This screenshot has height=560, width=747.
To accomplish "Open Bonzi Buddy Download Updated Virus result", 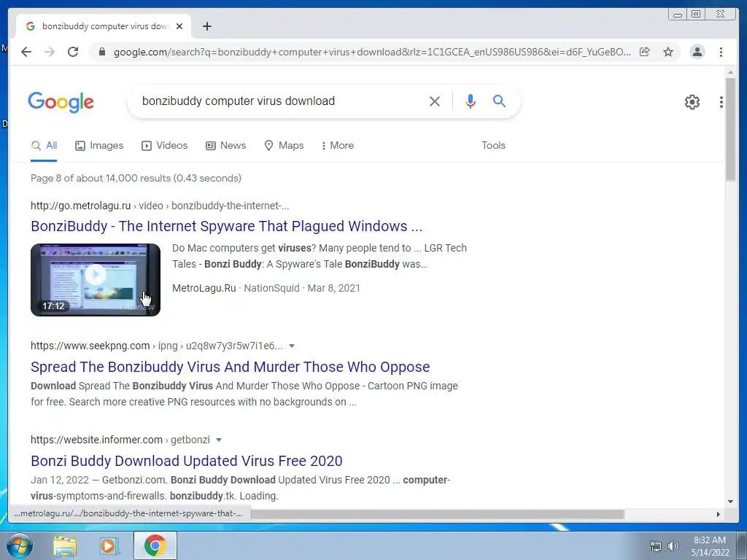I will [x=186, y=461].
